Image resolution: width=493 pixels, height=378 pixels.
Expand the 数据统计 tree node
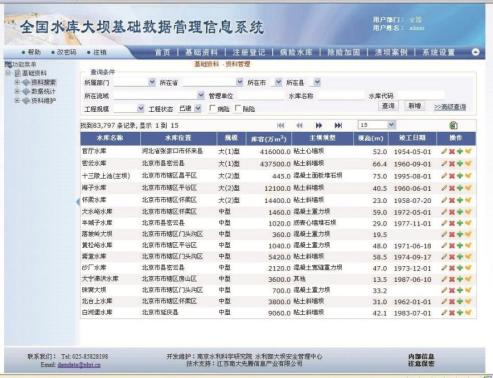click(17, 91)
